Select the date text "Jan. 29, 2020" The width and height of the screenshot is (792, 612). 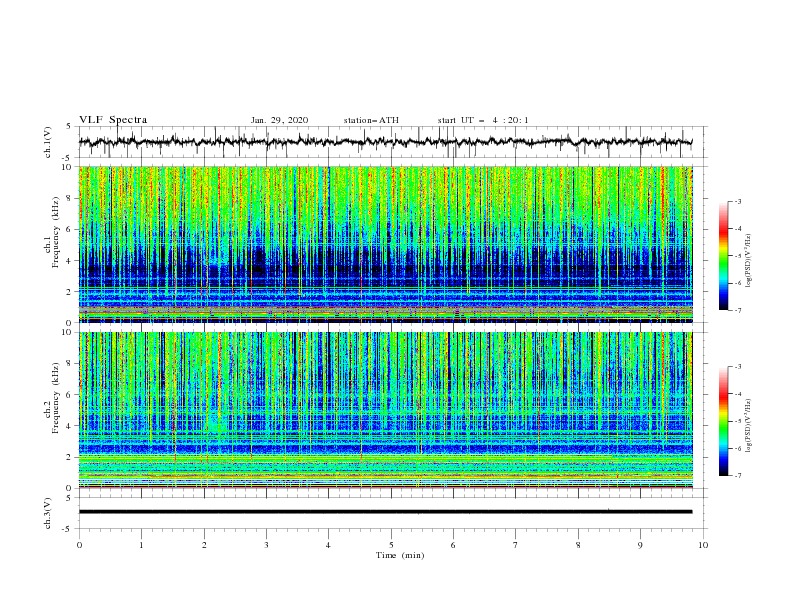[279, 120]
